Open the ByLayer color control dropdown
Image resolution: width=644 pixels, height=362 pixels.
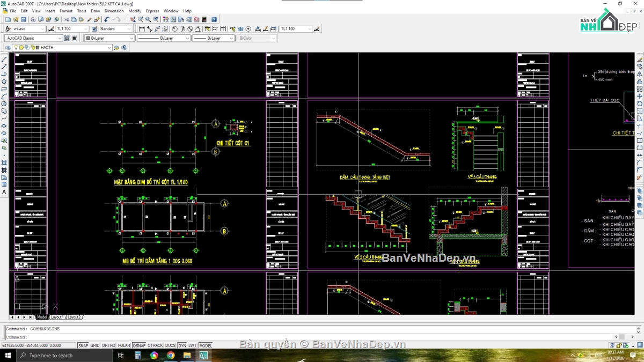tap(109, 38)
